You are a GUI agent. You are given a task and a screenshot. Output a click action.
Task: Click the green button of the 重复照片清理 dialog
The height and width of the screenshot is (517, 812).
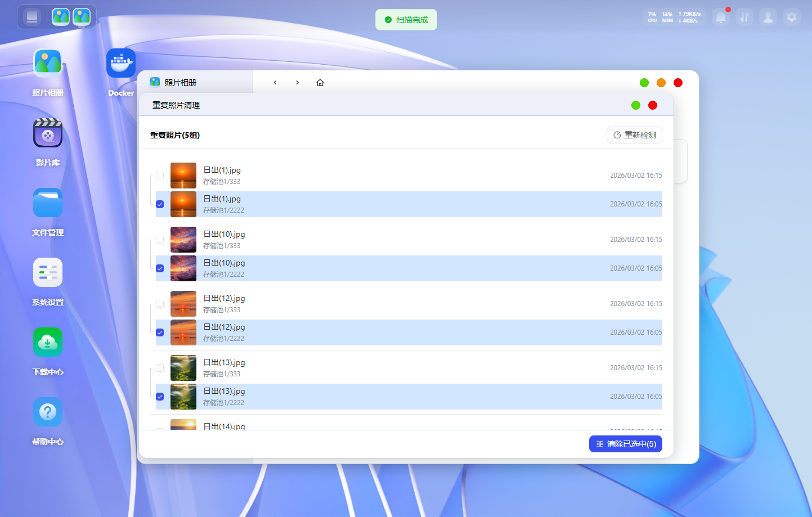coord(636,105)
